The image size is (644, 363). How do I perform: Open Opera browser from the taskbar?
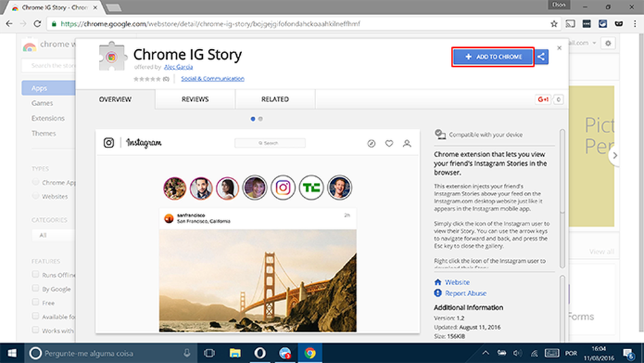click(260, 353)
